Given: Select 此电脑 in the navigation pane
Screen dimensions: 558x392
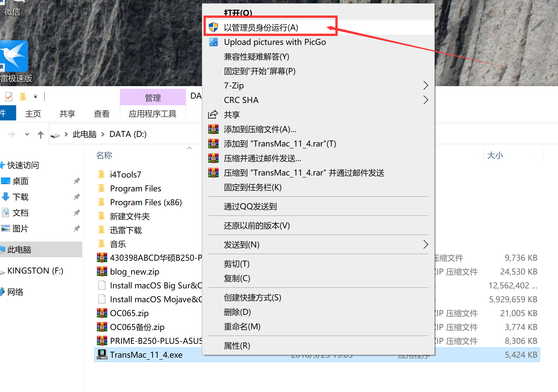Looking at the screenshot, I should (41, 249).
